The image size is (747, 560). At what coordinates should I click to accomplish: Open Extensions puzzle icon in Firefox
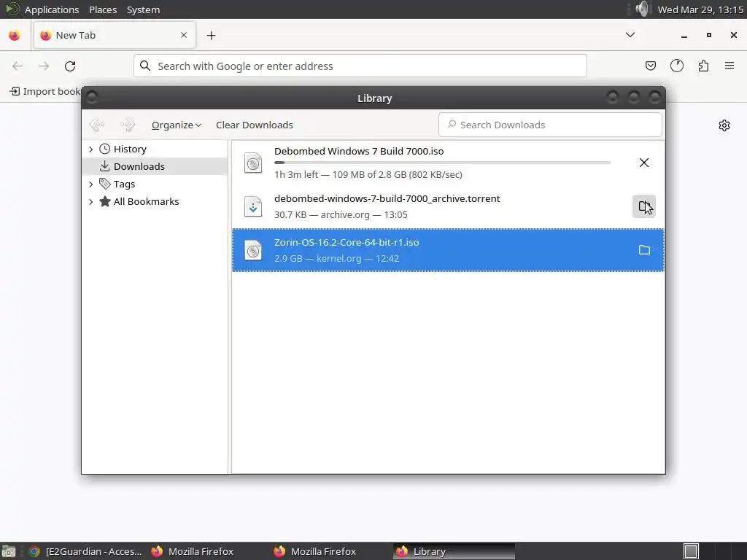coord(703,66)
